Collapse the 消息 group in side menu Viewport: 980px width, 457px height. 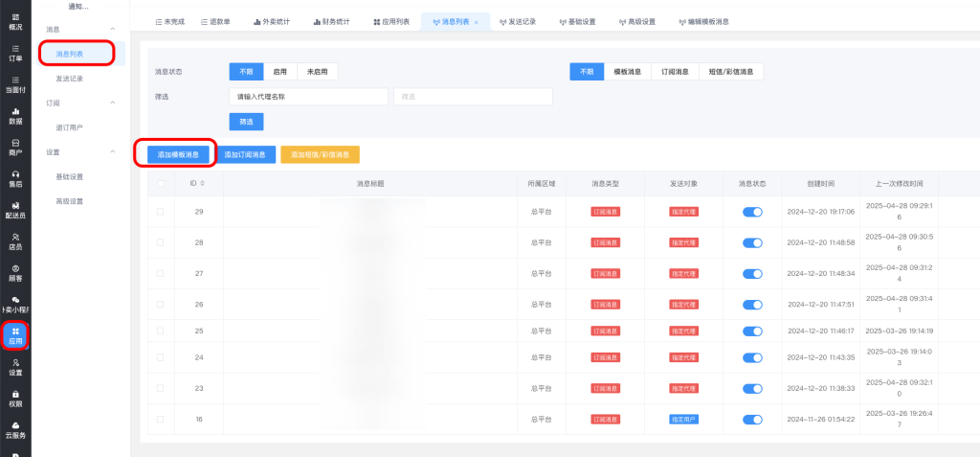[113, 30]
